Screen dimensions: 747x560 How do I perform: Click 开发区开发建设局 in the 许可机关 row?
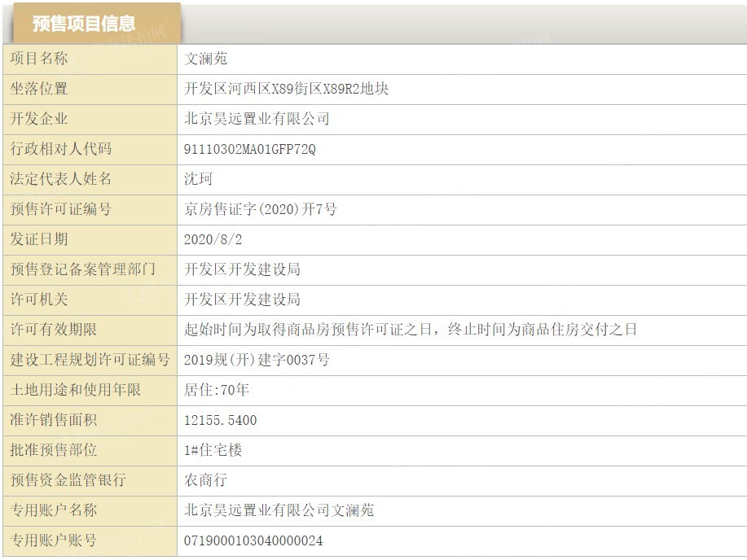pos(242,300)
